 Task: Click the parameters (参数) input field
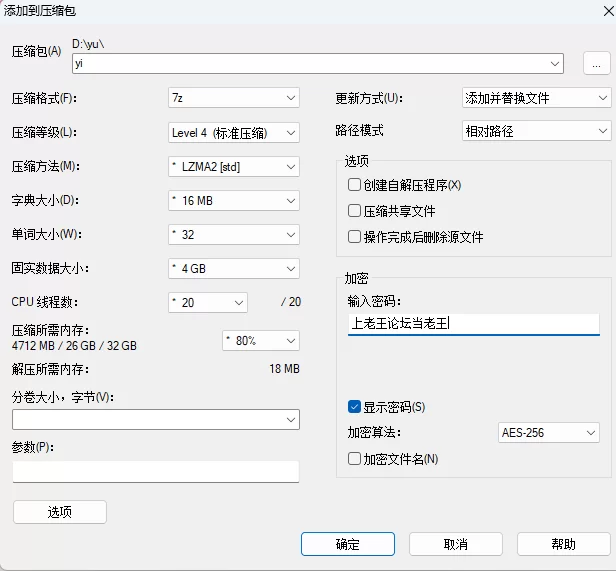pos(155,471)
